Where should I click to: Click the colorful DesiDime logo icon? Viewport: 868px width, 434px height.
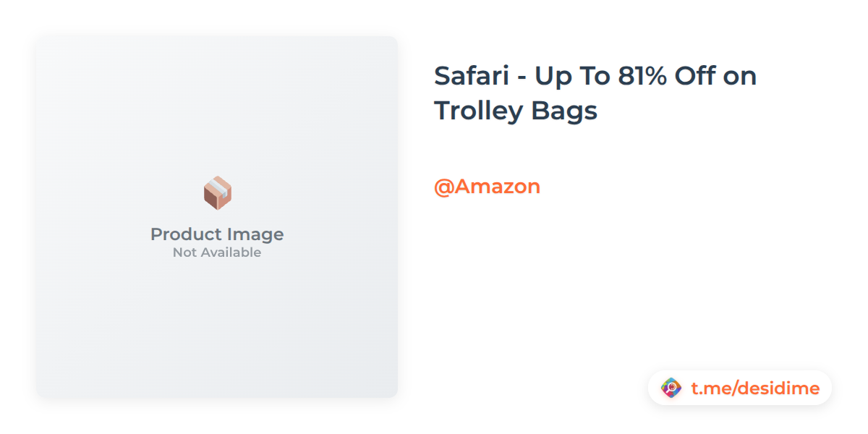[x=671, y=388]
